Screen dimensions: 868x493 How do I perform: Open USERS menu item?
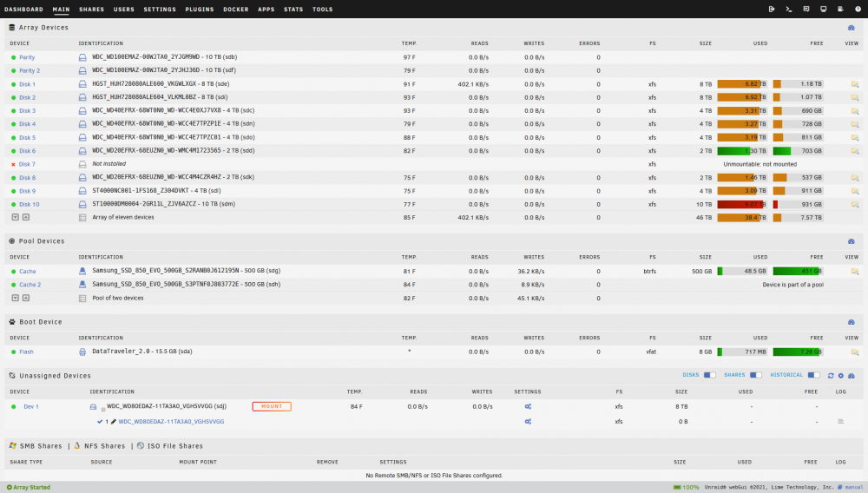[x=124, y=10]
